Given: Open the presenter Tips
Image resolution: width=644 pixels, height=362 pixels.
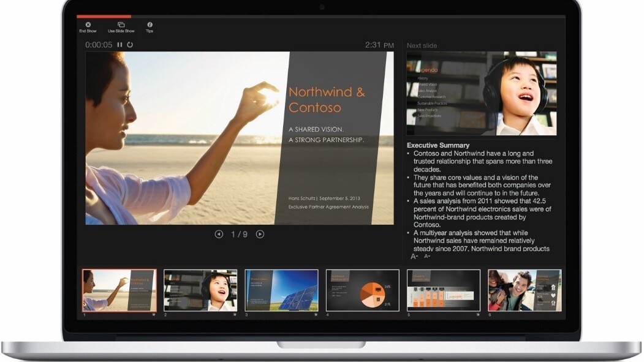Looking at the screenshot, I should (150, 28).
